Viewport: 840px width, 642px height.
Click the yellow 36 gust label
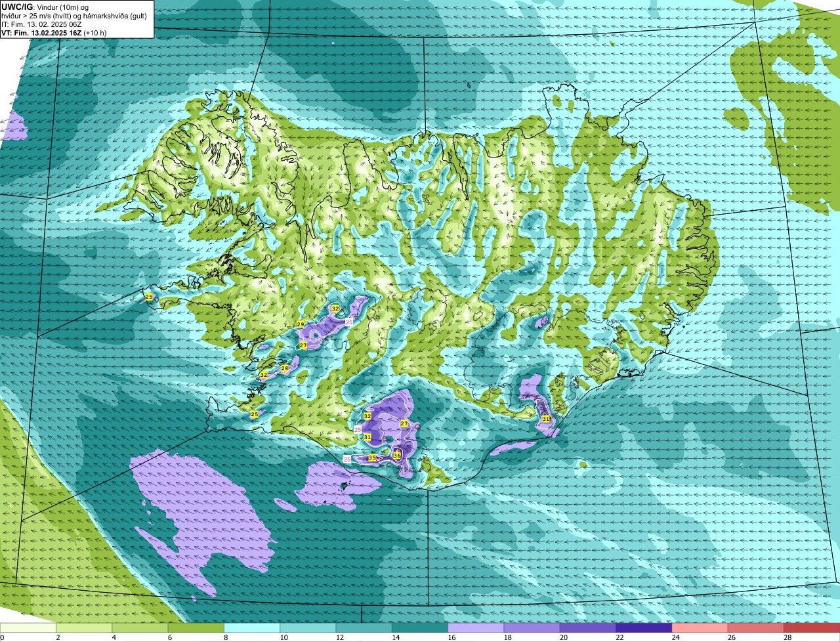[397, 455]
